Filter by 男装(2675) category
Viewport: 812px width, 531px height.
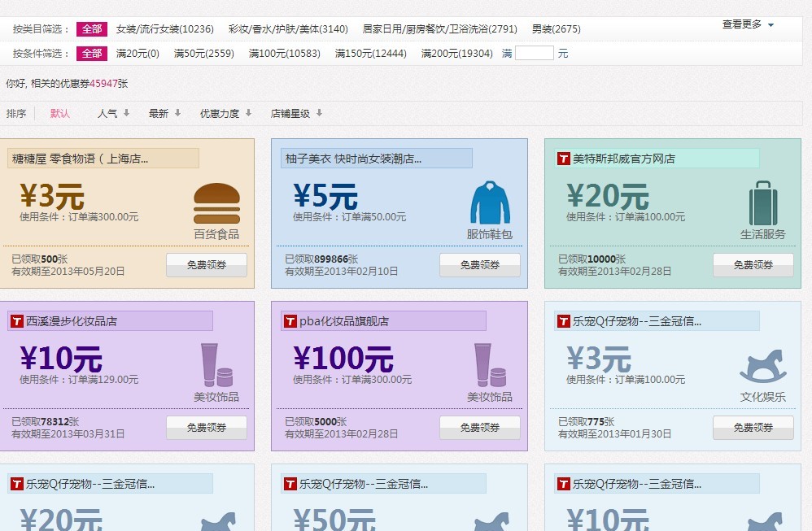coord(557,29)
